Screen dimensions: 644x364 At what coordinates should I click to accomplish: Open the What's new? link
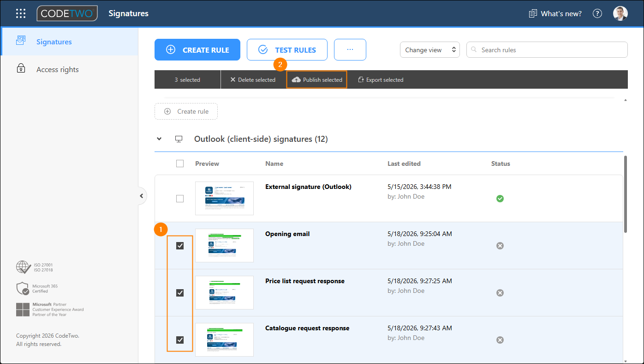555,13
